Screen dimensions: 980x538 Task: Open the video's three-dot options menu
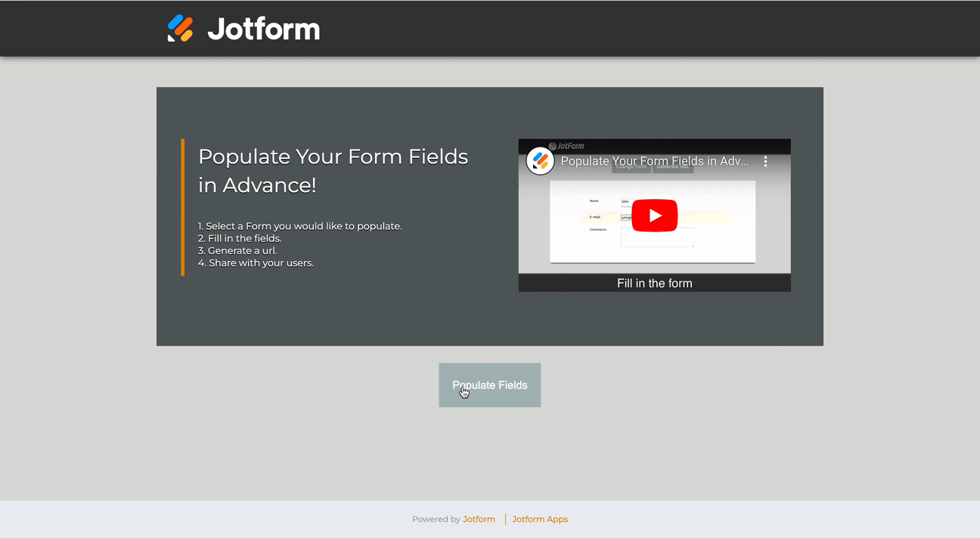(x=765, y=161)
